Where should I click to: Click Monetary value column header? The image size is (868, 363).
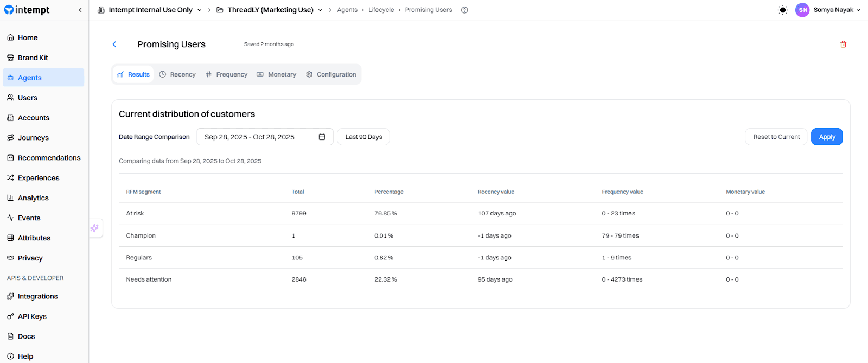click(x=745, y=192)
